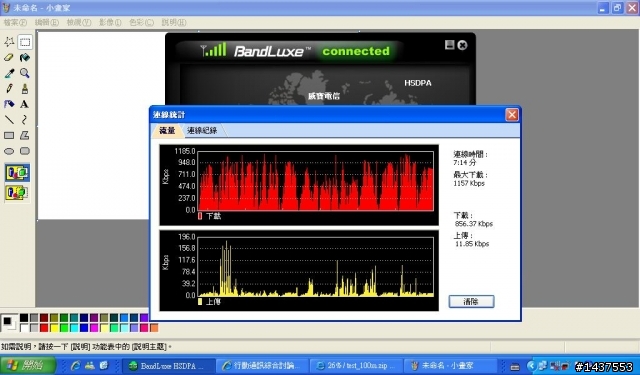Select the Pick Color eyedropper tool

[x=9, y=73]
